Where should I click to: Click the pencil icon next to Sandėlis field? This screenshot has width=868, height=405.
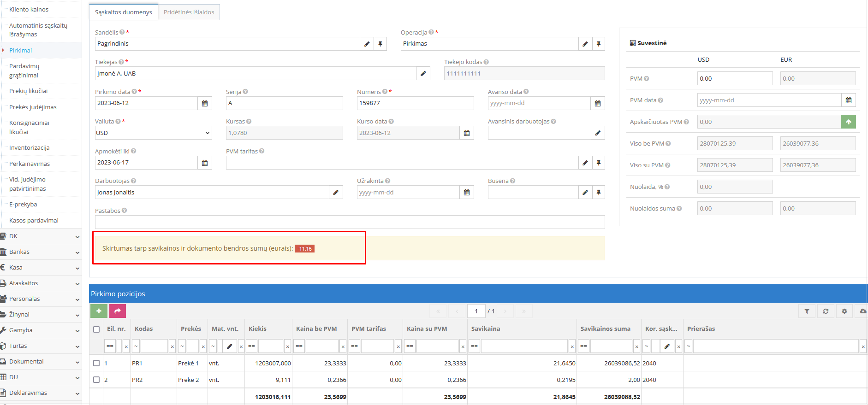click(367, 44)
